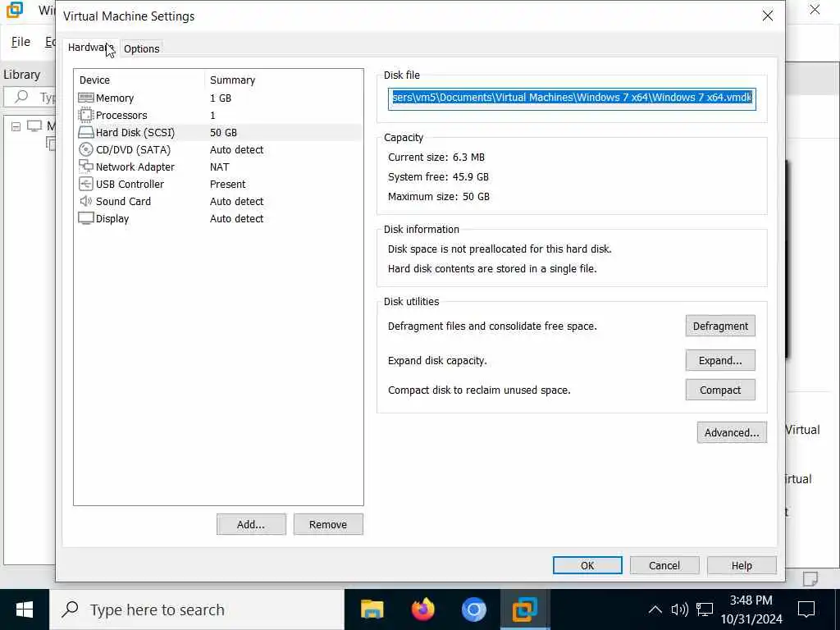Click the VMware app icon in title bar
This screenshot has width=840, height=630.
[x=15, y=10]
